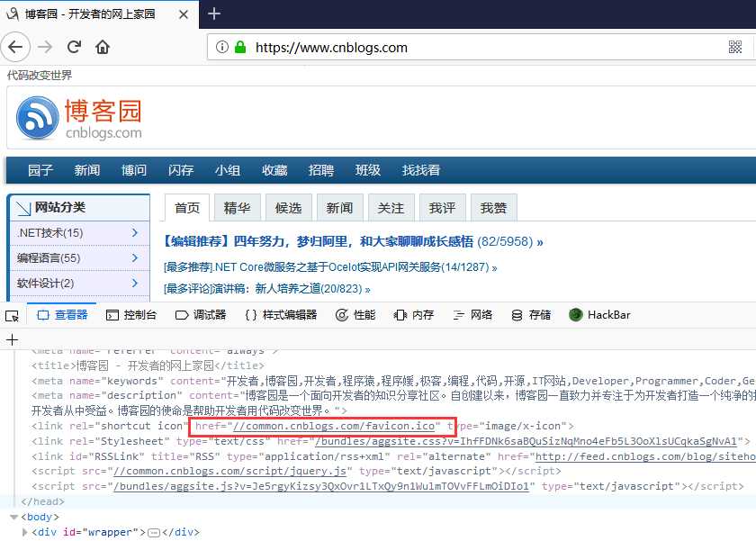Go to 园子 in navigation bar
Screen dimensions: 756x541
40,170
